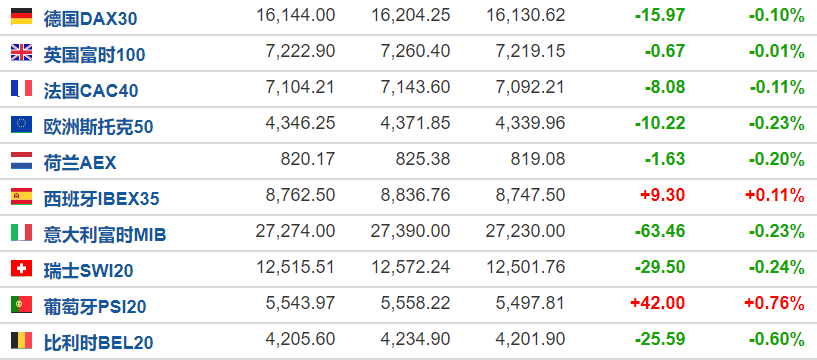This screenshot has width=817, height=360.
Task: Click the Swiss flag icon
Action: pos(21,268)
